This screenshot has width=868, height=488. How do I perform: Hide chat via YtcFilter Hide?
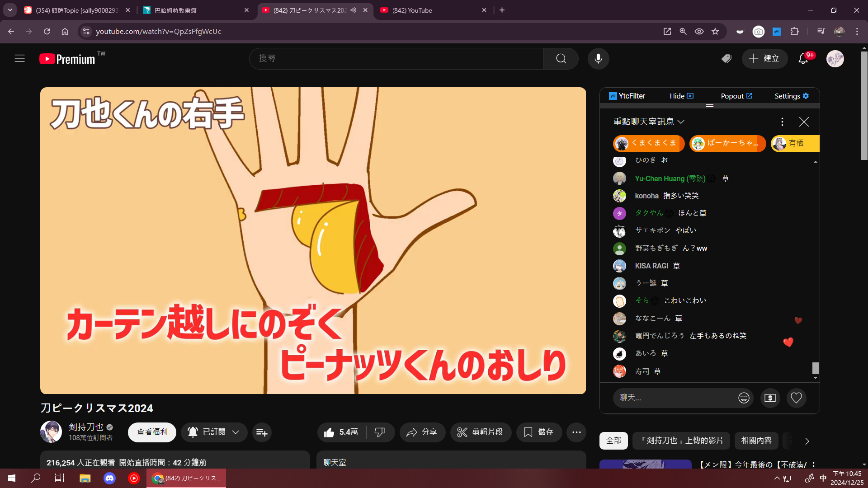point(681,96)
